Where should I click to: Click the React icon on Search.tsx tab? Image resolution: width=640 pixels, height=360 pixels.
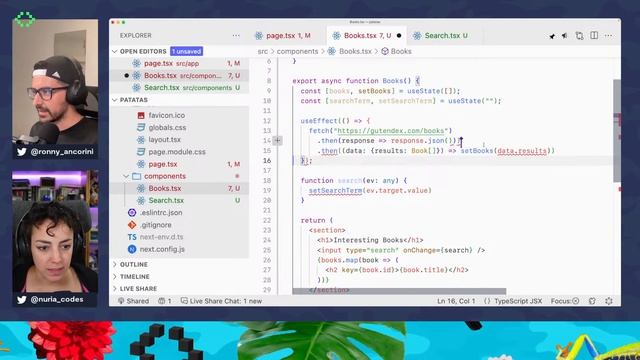(417, 36)
